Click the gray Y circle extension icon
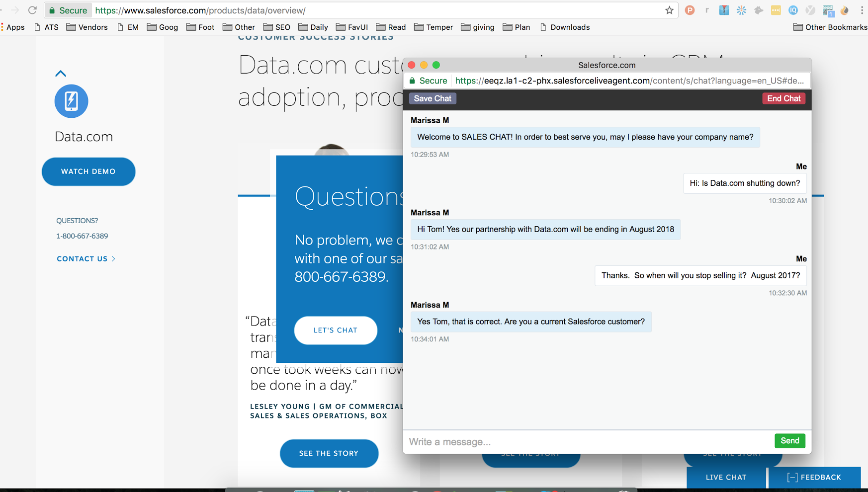868x492 pixels. pos(810,10)
